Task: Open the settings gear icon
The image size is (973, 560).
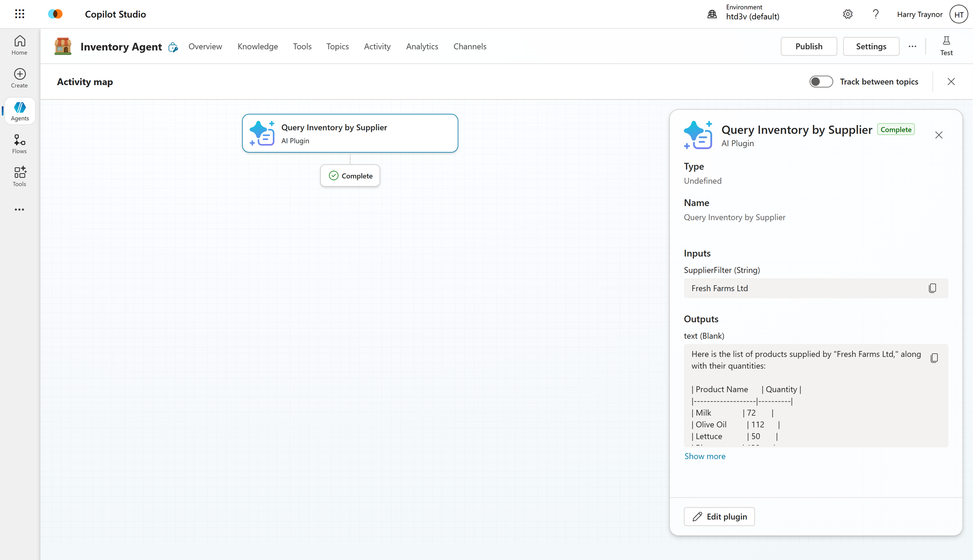Action: (x=848, y=14)
